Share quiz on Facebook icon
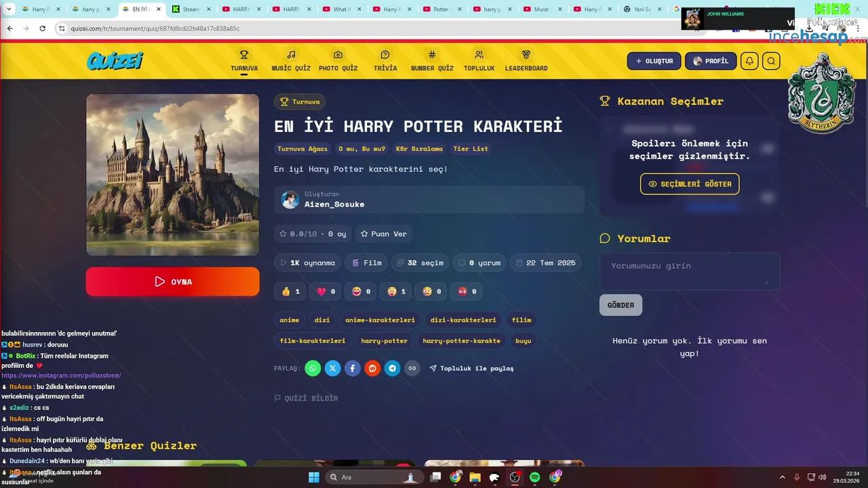 point(353,368)
